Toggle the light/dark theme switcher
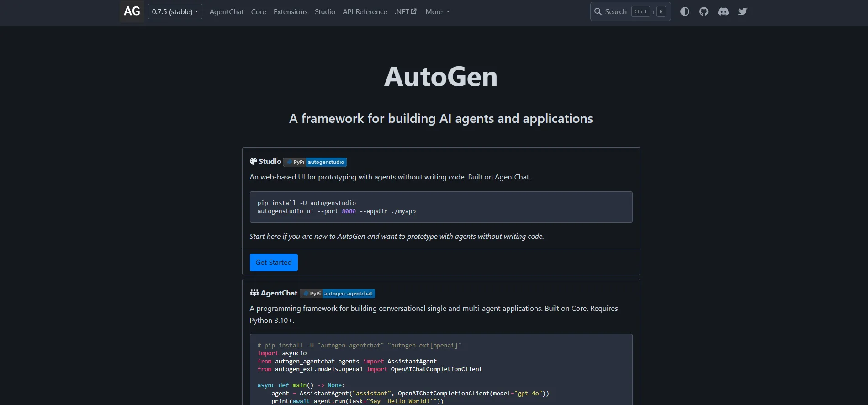This screenshot has height=405, width=868. 684,11
